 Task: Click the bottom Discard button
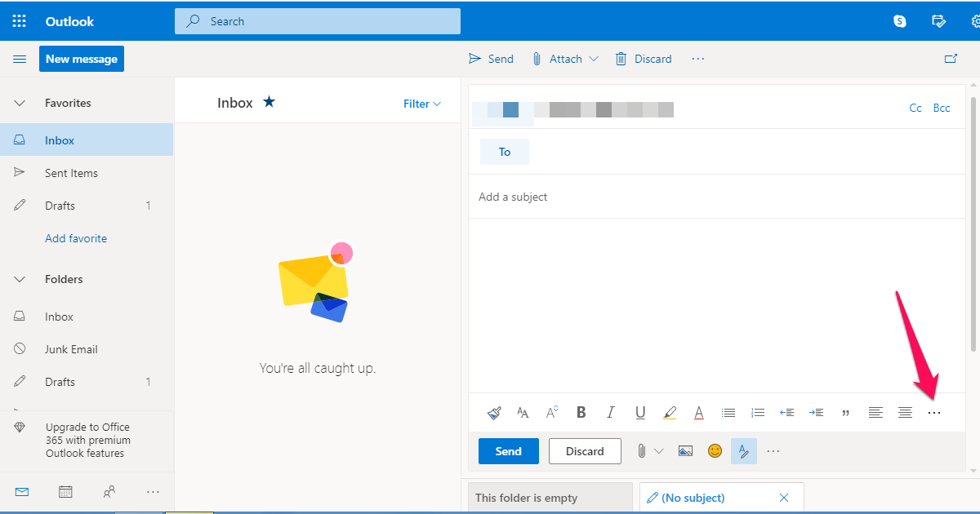[585, 451]
